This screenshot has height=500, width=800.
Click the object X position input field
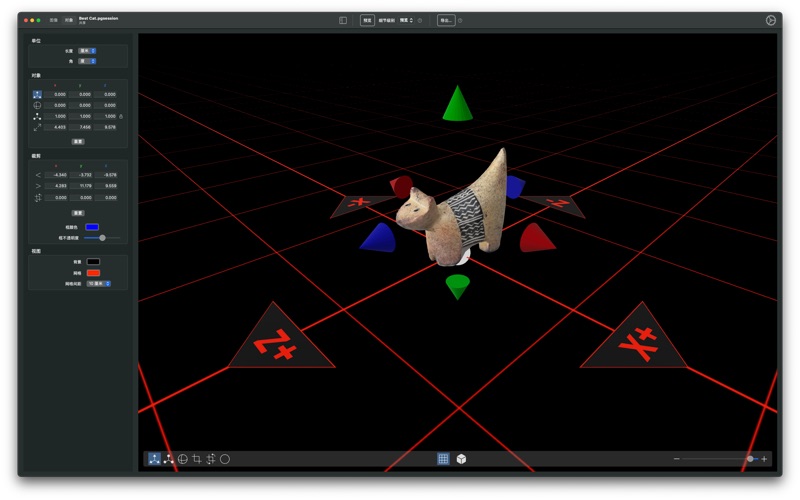[x=59, y=94]
